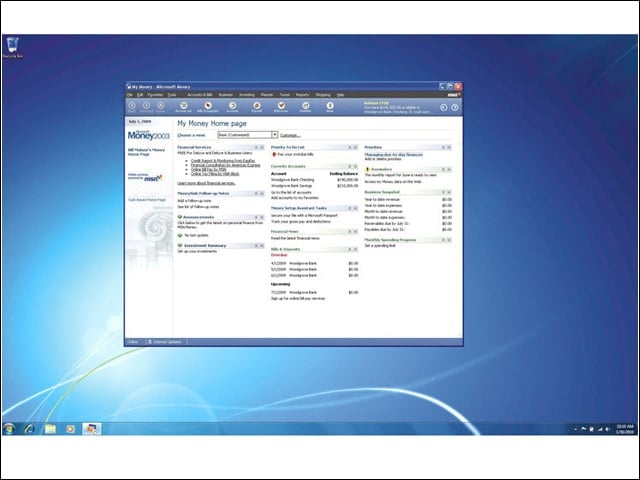640x480 pixels.
Task: Open Internet Explorer from the taskbar
Action: click(x=29, y=429)
